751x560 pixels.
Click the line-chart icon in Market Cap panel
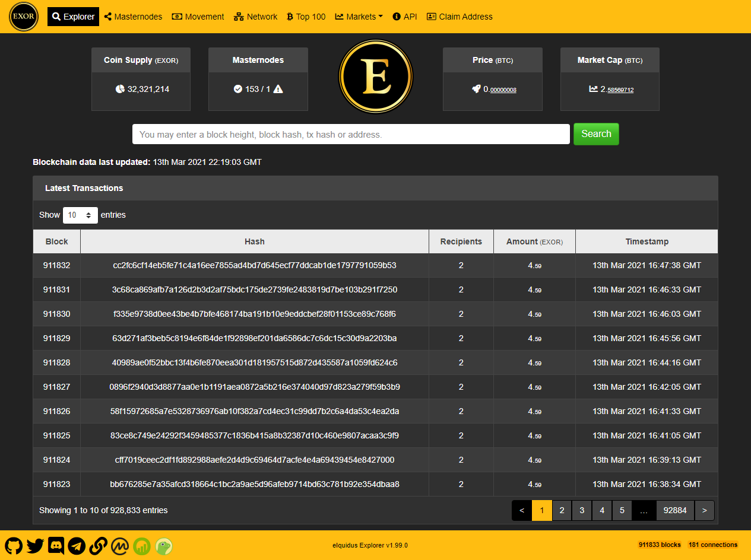[x=593, y=89]
